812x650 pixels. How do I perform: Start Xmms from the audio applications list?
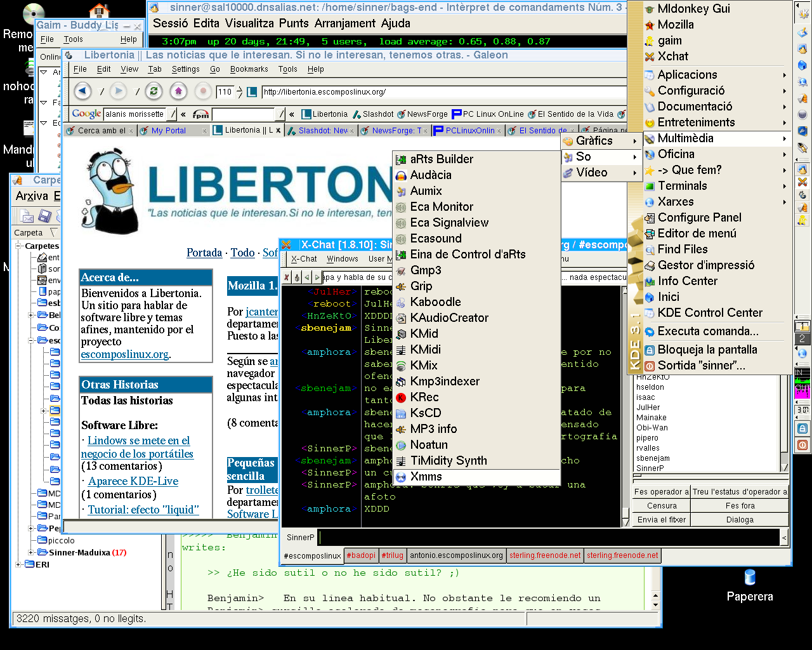tap(476, 477)
